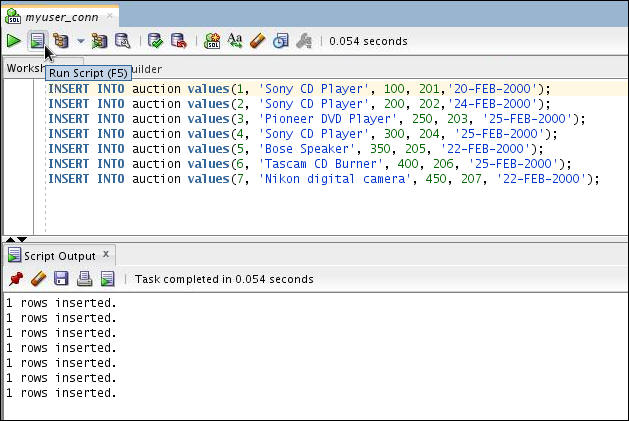Clear Script Output with eraser icon
629x421 pixels.
39,279
